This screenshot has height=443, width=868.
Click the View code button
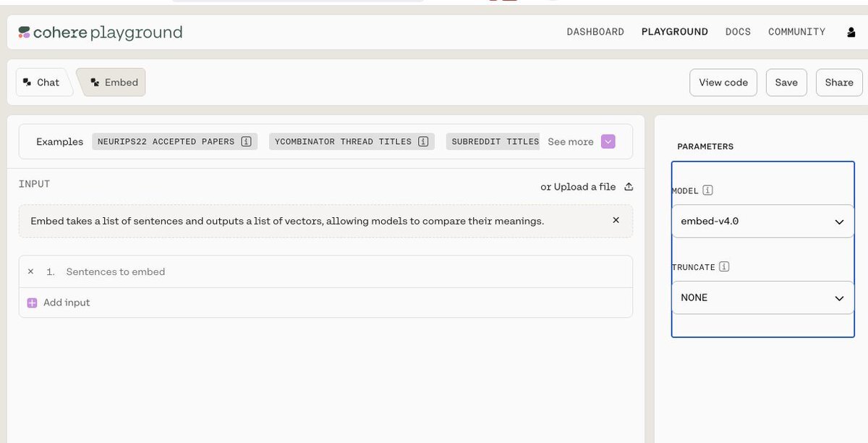(723, 83)
